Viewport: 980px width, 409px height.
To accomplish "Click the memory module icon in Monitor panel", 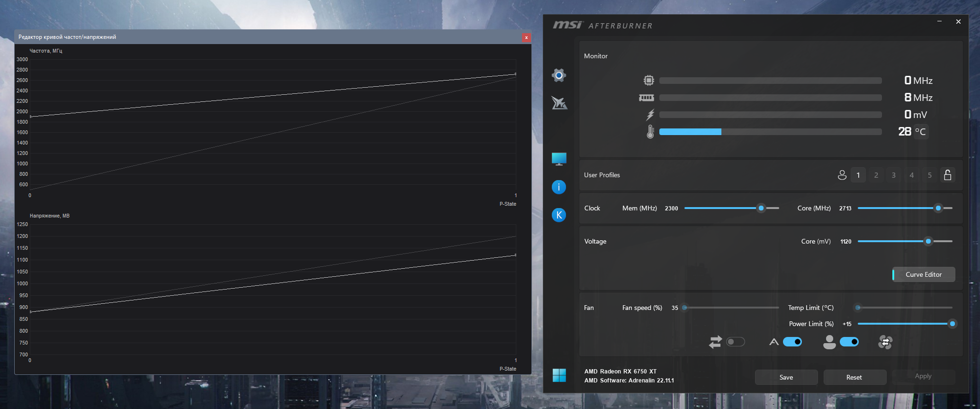I will tap(647, 98).
